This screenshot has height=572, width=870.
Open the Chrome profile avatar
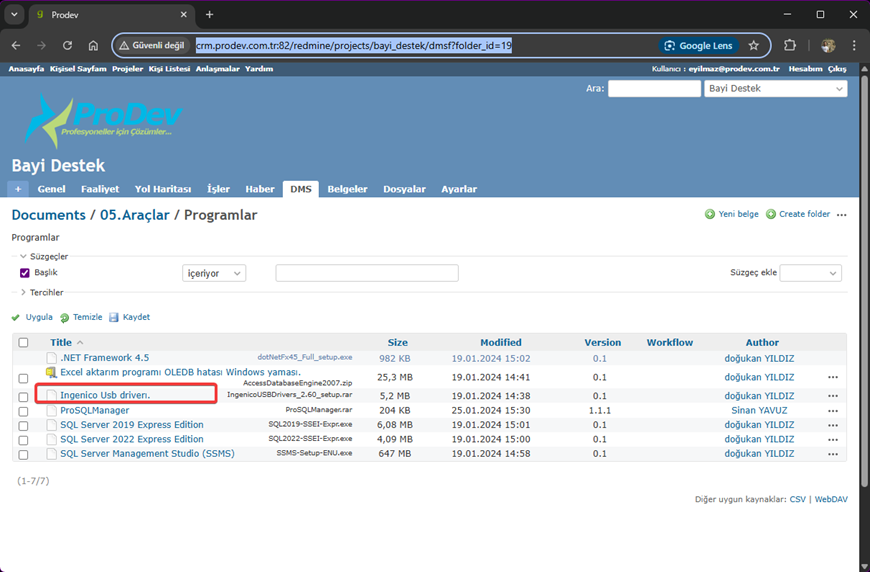(x=828, y=45)
